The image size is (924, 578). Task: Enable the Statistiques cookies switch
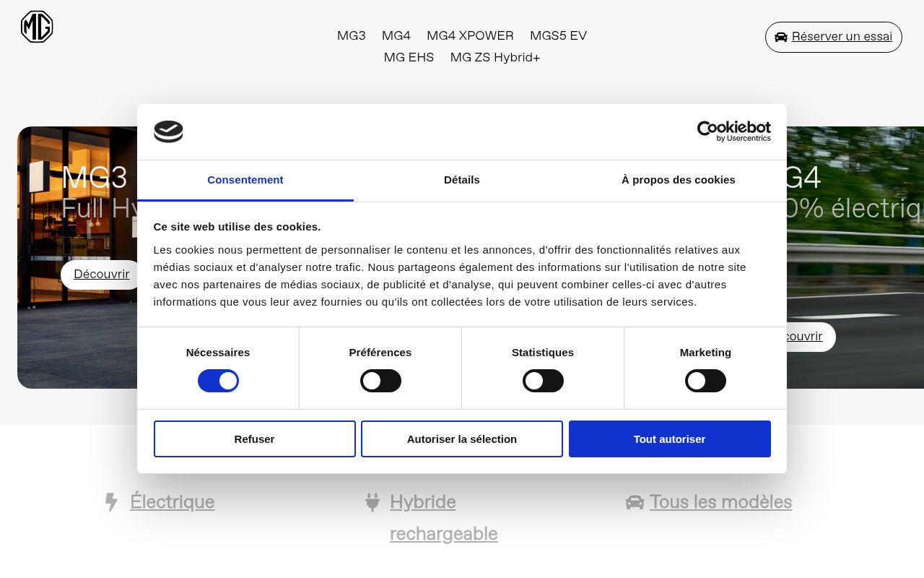coord(543,381)
